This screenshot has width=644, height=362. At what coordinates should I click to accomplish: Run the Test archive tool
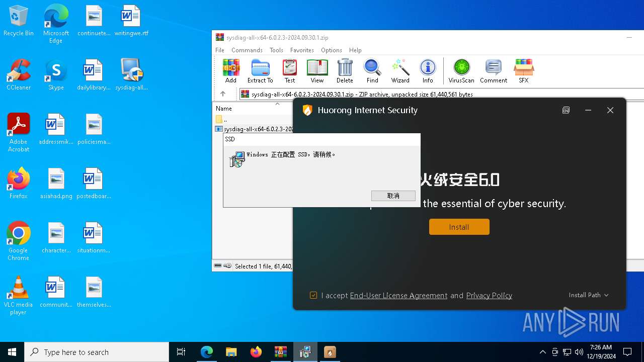coord(290,71)
